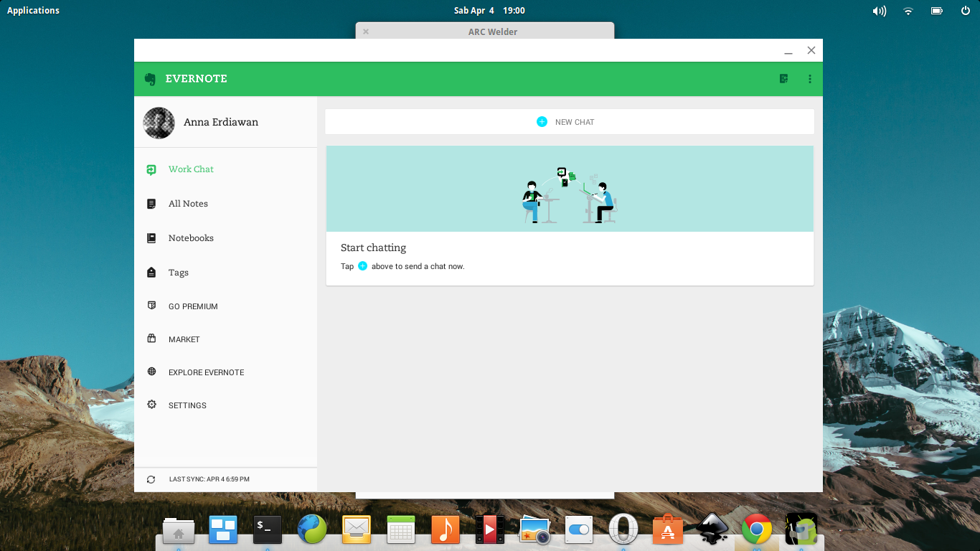Open ARC Welder Android icon in dock
The height and width of the screenshot is (551, 980).
pyautogui.click(x=801, y=529)
